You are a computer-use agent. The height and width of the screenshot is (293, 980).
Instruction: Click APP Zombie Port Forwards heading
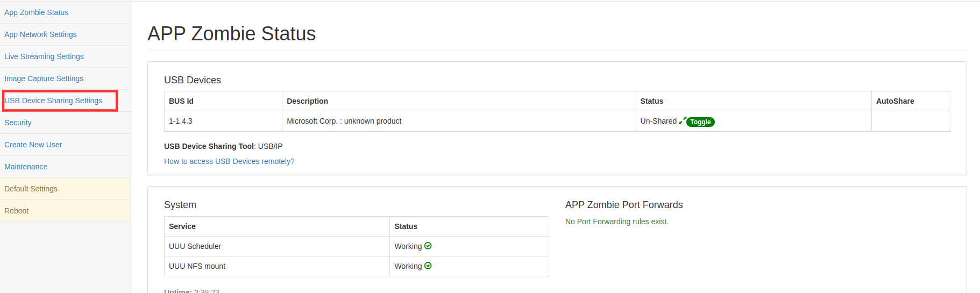624,205
